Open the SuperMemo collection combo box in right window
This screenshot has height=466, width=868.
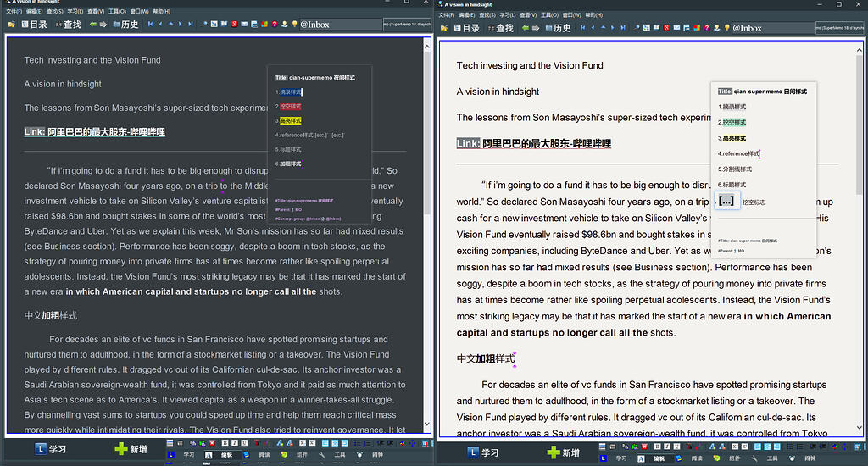pos(841,28)
